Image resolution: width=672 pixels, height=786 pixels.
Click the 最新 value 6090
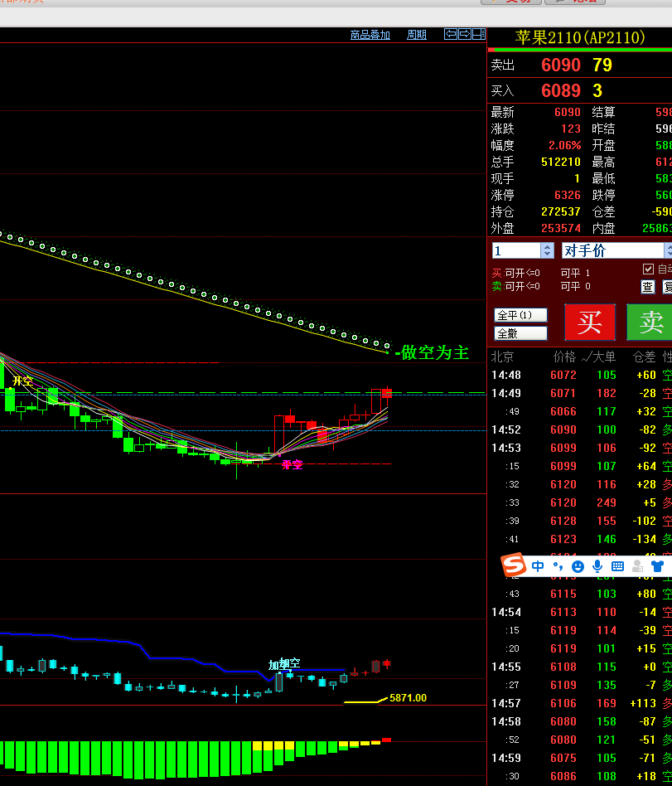pyautogui.click(x=568, y=112)
